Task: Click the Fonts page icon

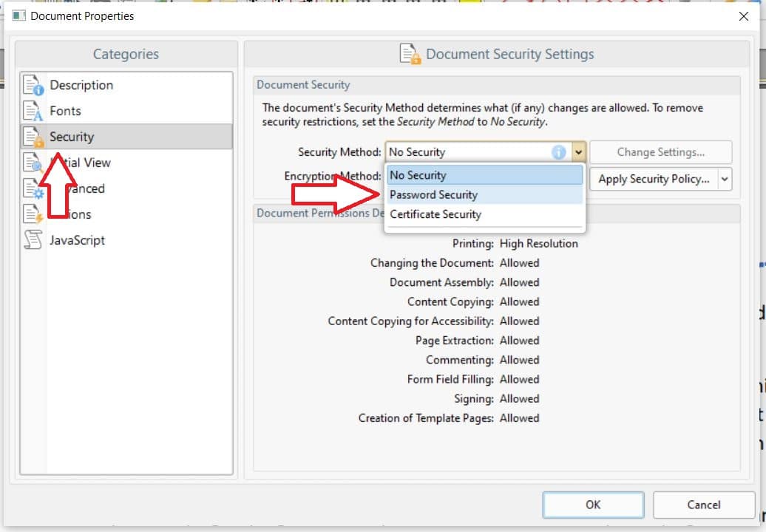Action: [33, 111]
